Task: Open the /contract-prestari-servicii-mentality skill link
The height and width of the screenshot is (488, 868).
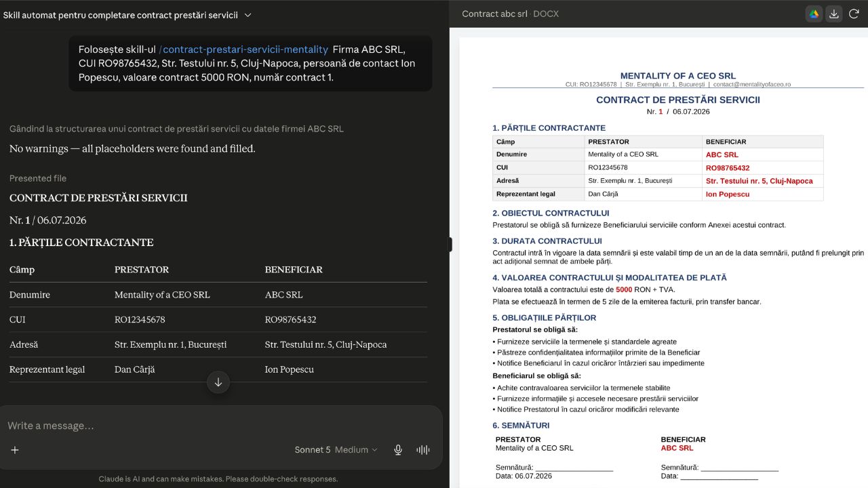Action: [x=243, y=49]
